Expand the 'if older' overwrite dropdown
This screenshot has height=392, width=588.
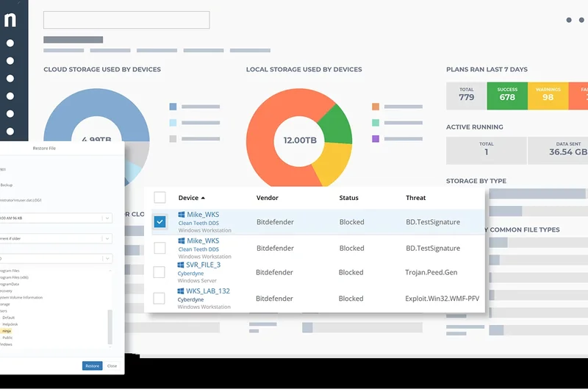click(x=55, y=238)
